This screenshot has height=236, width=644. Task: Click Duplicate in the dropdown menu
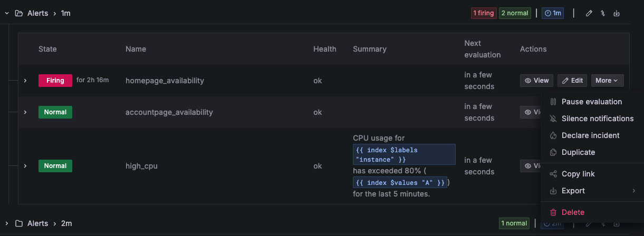(x=578, y=152)
